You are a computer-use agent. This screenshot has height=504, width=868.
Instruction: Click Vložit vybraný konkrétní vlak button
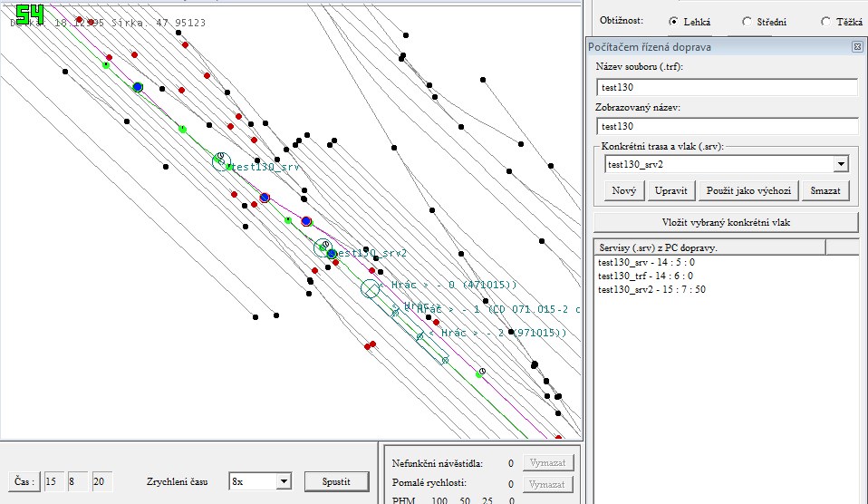pyautogui.click(x=726, y=222)
